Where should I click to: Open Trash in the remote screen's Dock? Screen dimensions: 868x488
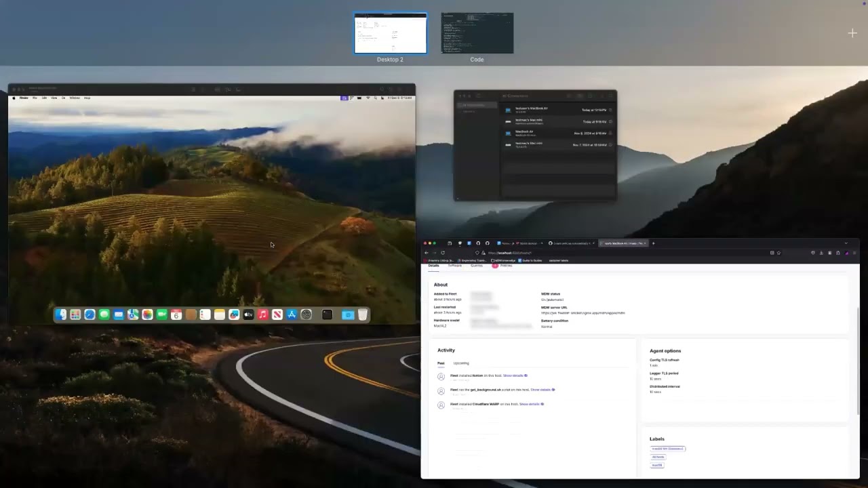[x=363, y=314]
